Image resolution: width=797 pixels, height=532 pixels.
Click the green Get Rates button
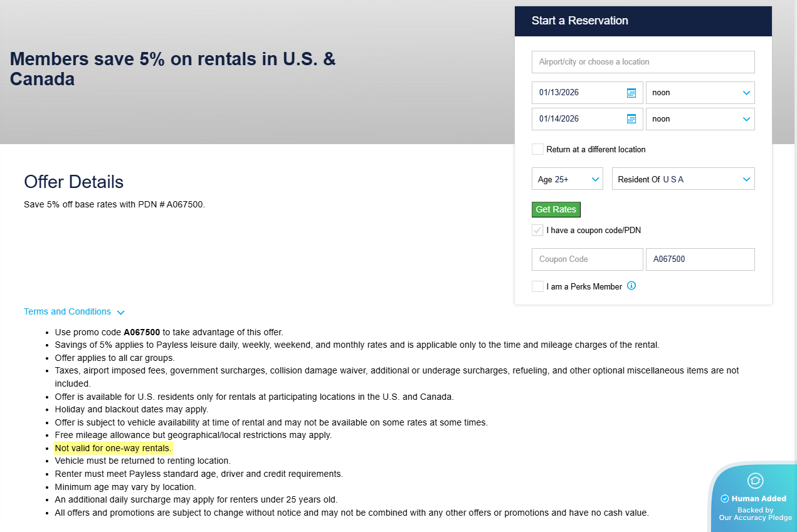(556, 209)
